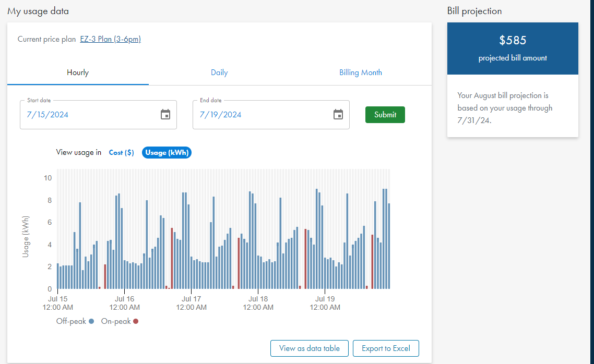Select the Usage (kWh) view
Viewport: 594px width, 364px height.
click(x=167, y=153)
